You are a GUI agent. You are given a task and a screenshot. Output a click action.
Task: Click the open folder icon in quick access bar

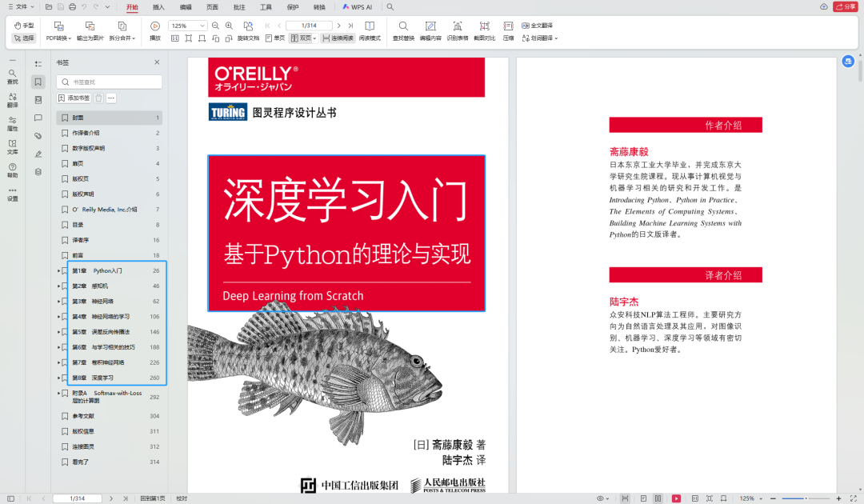[49, 7]
